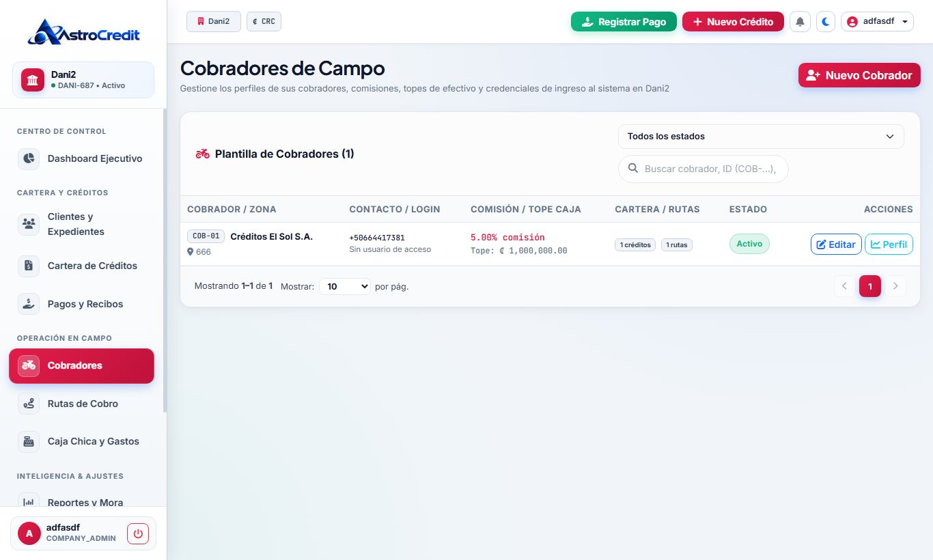933x560 pixels.
Task: Go to Clientes y Expedientes section
Action: pyautogui.click(x=81, y=224)
